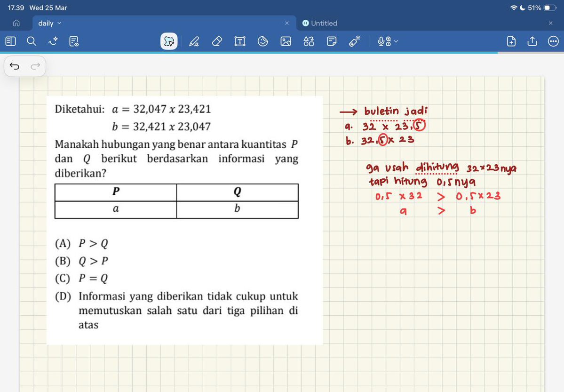Image resolution: width=564 pixels, height=392 pixels.
Task: Tap answer option (B) Q > P
Action: point(81,261)
